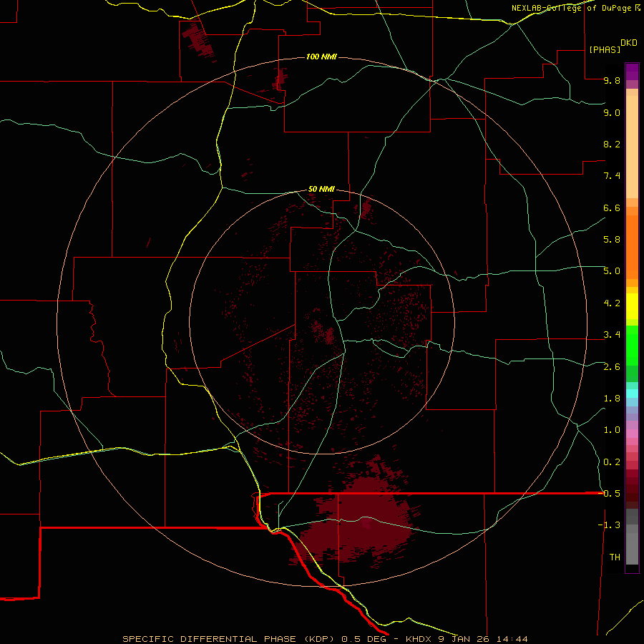The height and width of the screenshot is (644, 644).
Task: Select the -1.3 scale value
Action: 609,525
